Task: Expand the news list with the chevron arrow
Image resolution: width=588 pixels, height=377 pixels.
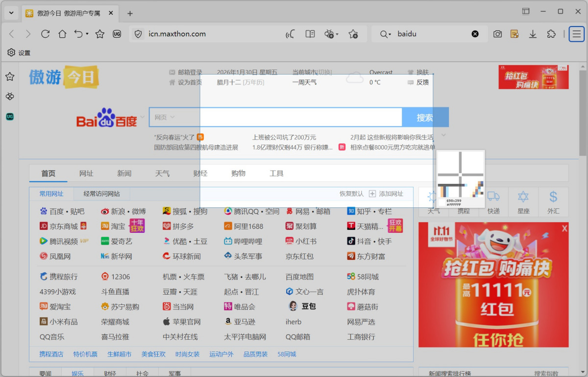Action: [443, 135]
